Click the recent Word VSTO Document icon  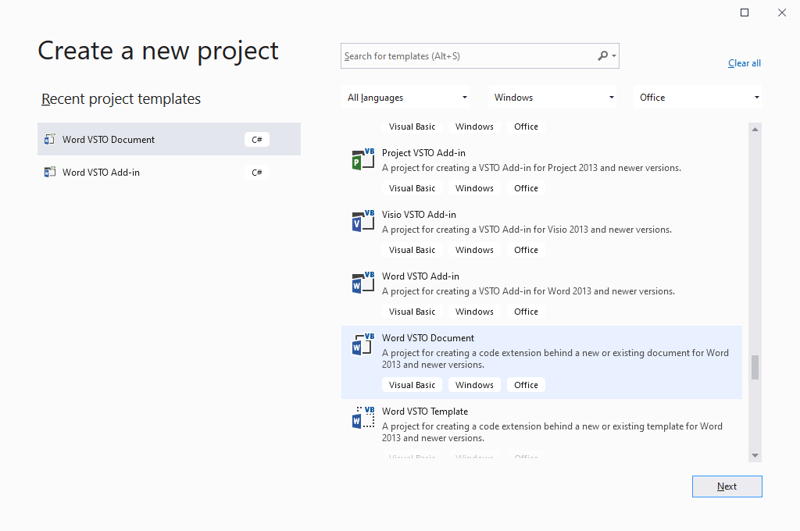tap(49, 139)
